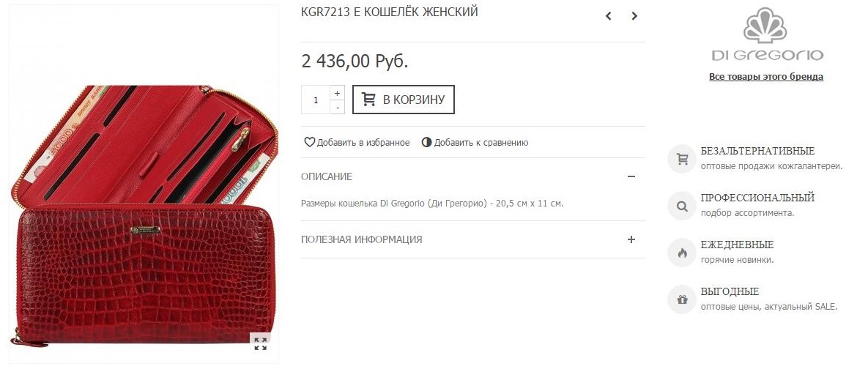
Task: Click the cart icon beside БЕЗАЛЬТЕРНАТИВНЫЕ
Action: tap(681, 159)
